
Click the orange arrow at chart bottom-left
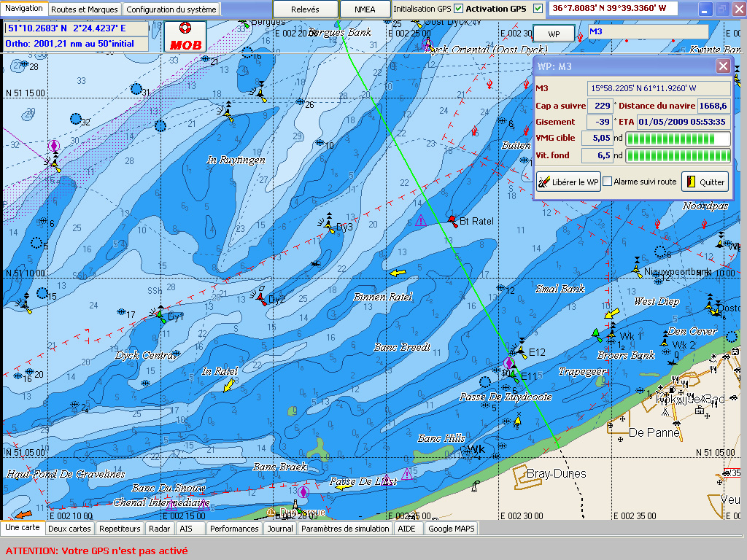click(23, 515)
